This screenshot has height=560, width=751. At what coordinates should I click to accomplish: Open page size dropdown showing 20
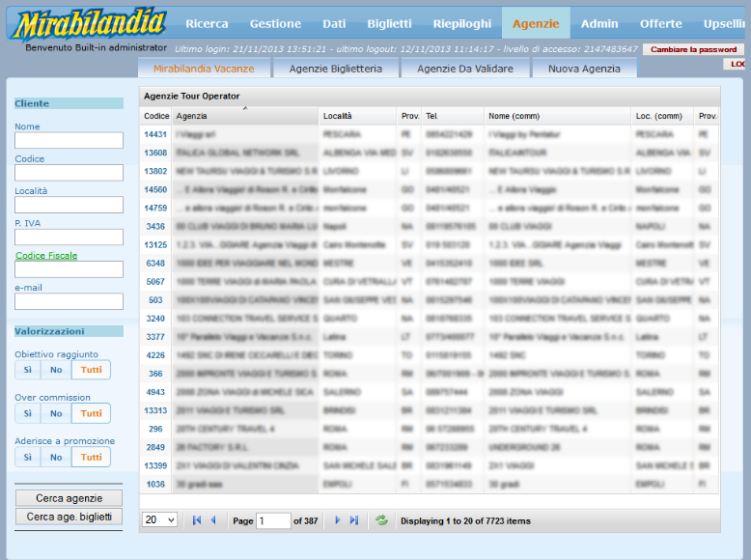point(159,519)
